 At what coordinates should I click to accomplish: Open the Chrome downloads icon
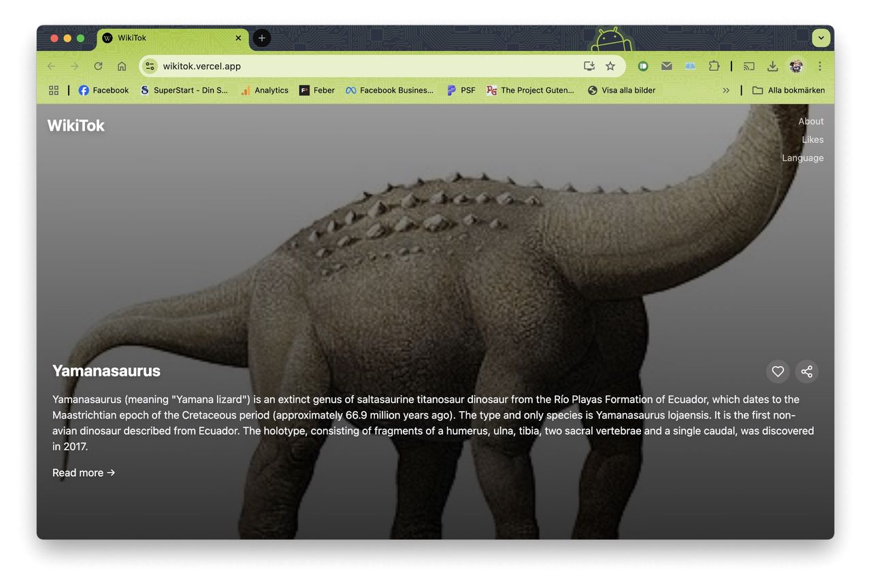(x=772, y=66)
